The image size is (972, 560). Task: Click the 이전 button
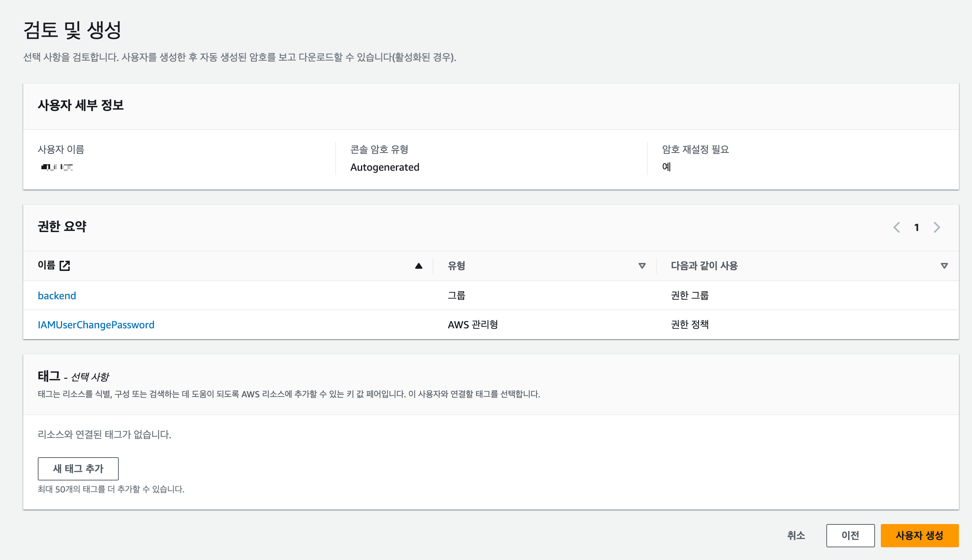click(x=850, y=535)
